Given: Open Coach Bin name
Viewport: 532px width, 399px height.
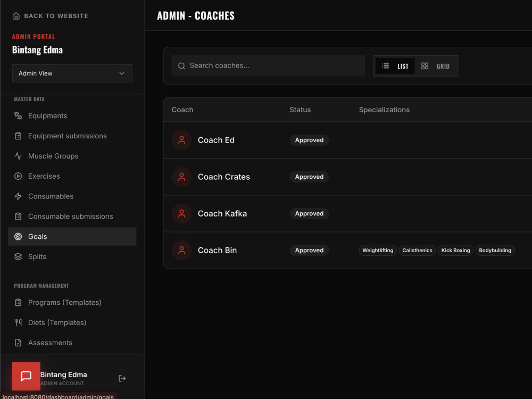Looking at the screenshot, I should [217, 251].
